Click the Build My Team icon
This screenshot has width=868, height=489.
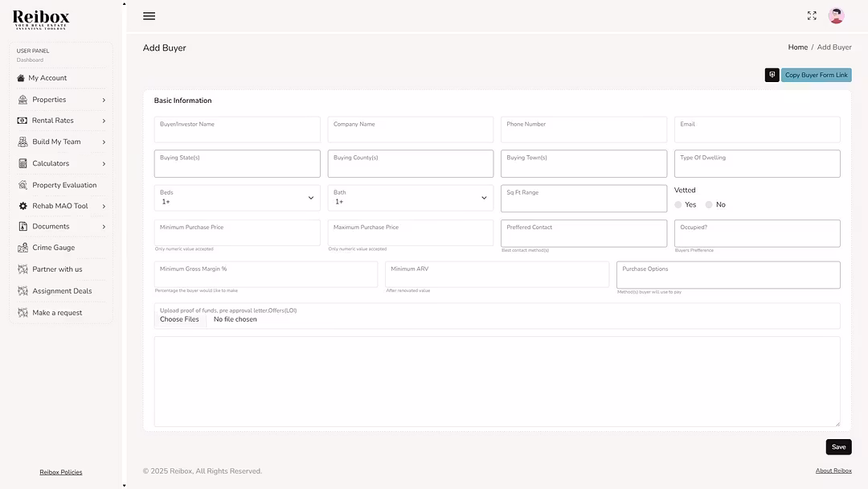pyautogui.click(x=23, y=142)
